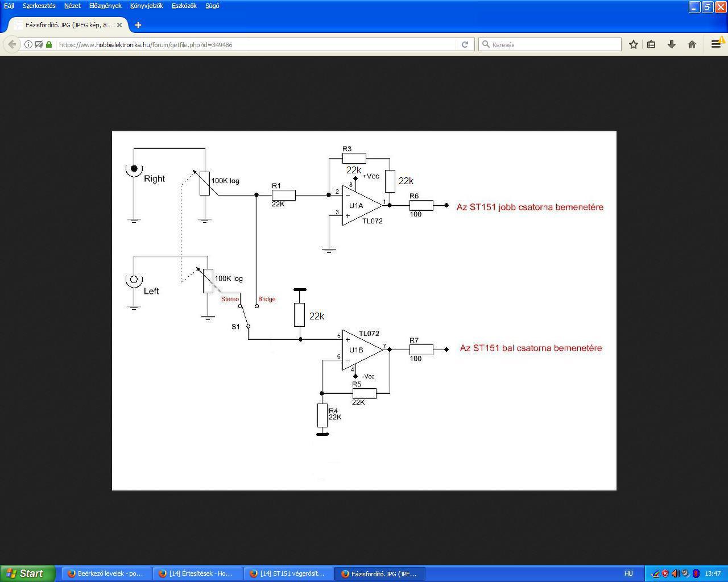Click the 'R7' resistor label
The height and width of the screenshot is (582, 728).
point(414,340)
